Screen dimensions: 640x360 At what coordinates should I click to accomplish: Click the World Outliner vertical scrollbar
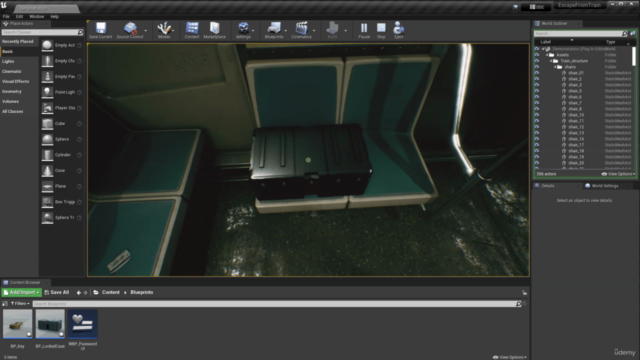(634, 56)
